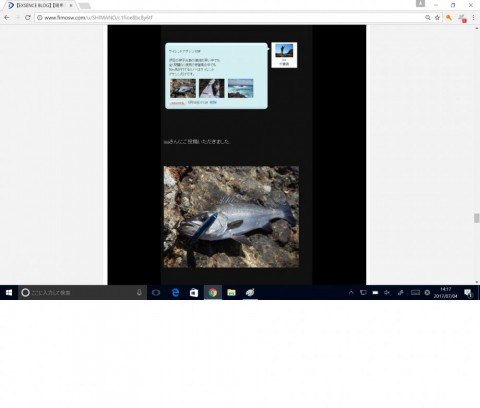This screenshot has width=480, height=408.
Task: Open the orange key extension icon
Action: (x=449, y=18)
